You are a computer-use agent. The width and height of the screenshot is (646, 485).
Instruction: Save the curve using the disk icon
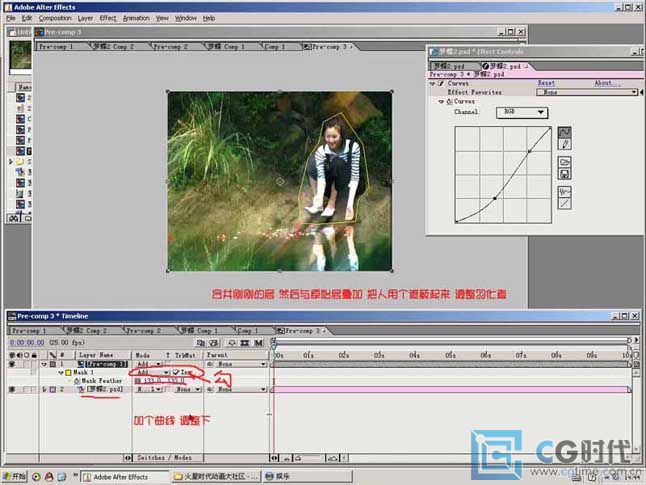tap(564, 174)
